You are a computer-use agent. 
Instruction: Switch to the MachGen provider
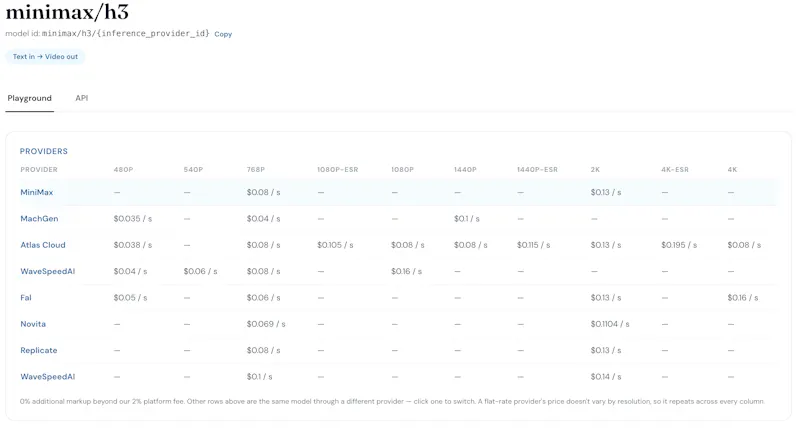(39, 219)
